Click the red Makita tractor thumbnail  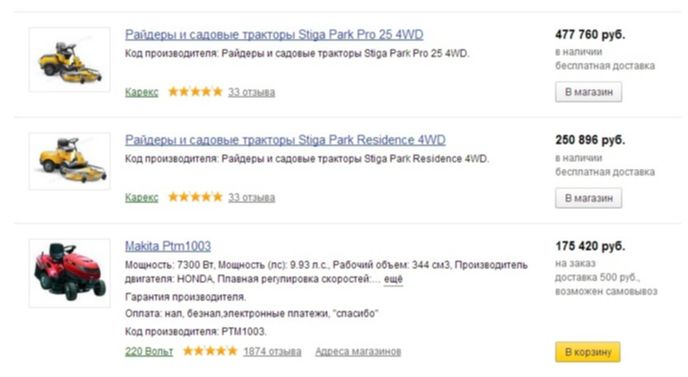click(69, 273)
